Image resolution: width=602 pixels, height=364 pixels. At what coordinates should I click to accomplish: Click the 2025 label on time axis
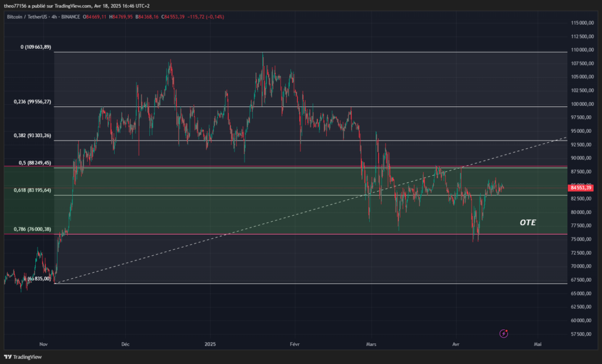(211, 343)
